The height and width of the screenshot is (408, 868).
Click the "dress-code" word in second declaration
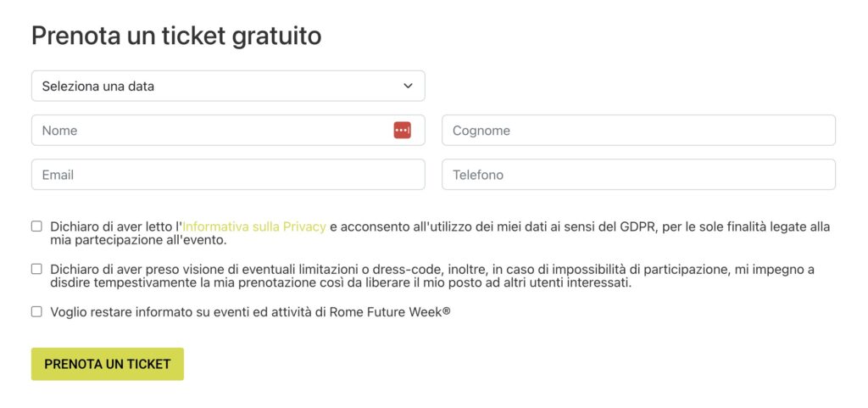[x=398, y=270]
